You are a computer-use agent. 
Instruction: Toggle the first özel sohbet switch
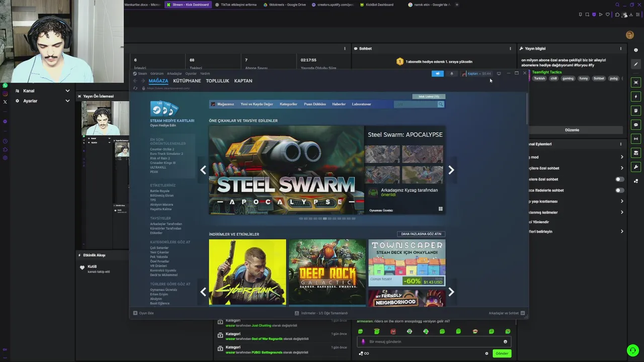click(x=619, y=179)
